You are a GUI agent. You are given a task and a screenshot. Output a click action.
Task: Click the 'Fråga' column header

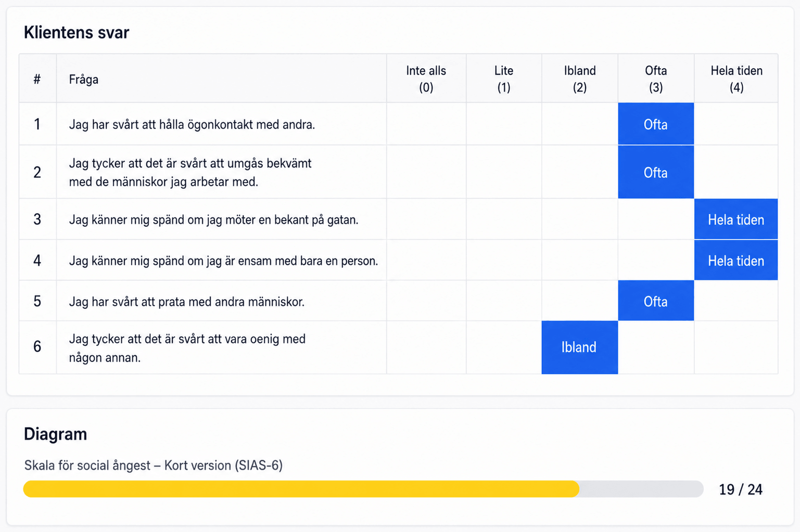pyautogui.click(x=84, y=80)
